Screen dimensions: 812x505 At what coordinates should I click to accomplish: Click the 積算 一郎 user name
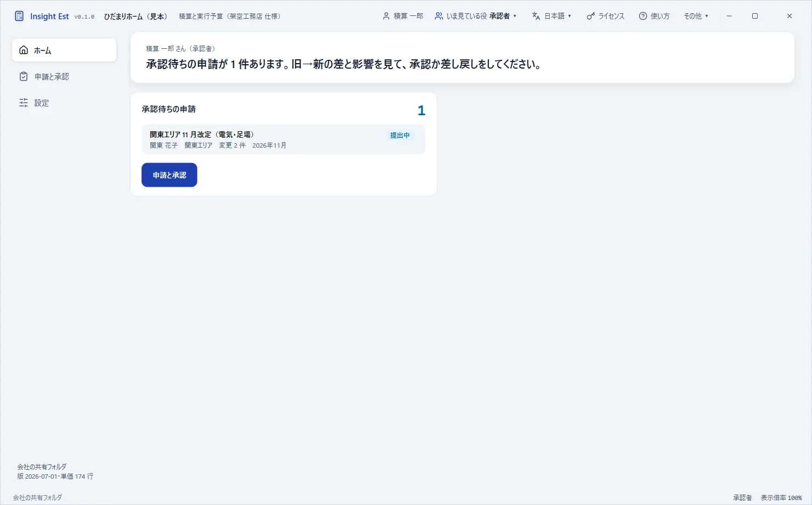tap(409, 16)
